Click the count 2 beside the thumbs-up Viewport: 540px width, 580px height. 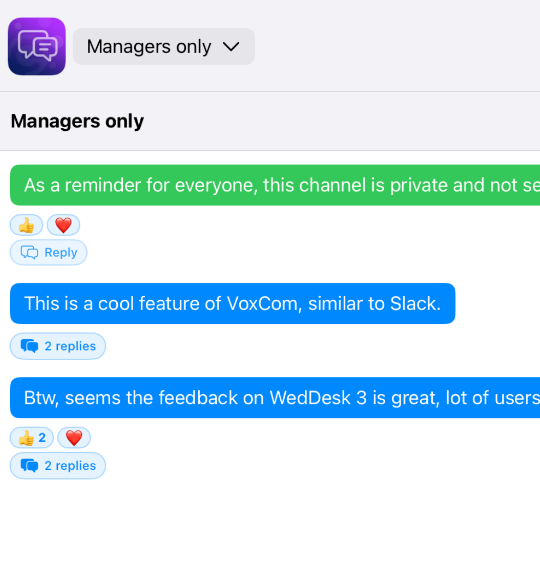[42, 438]
